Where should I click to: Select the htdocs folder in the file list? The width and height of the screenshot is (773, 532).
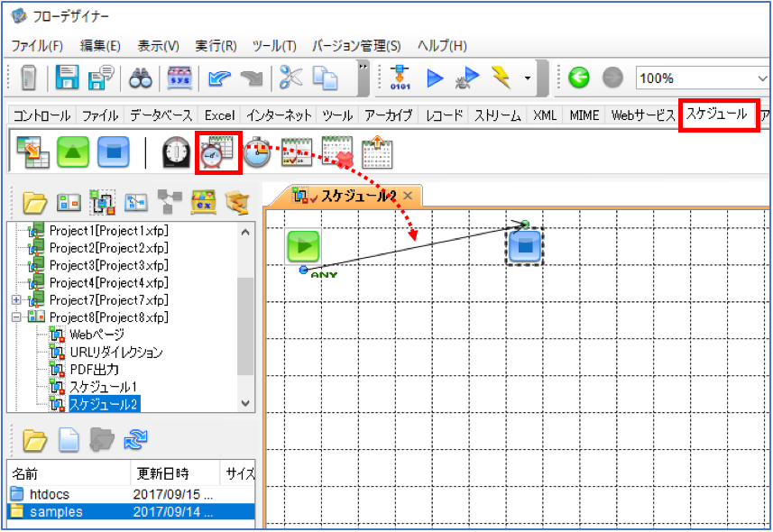(50, 494)
